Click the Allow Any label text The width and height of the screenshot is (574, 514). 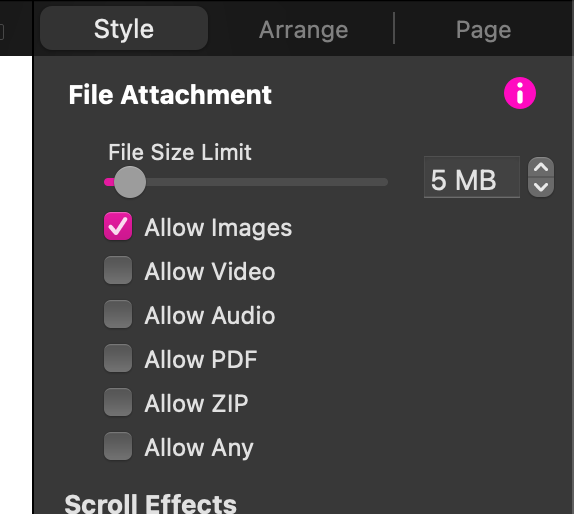click(199, 448)
